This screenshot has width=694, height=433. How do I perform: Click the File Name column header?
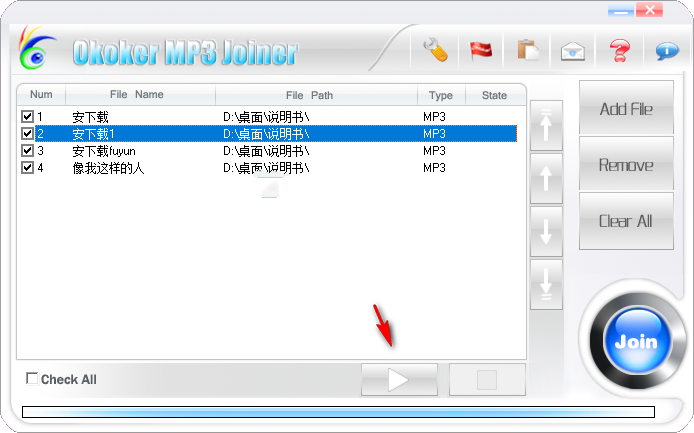[x=140, y=94]
